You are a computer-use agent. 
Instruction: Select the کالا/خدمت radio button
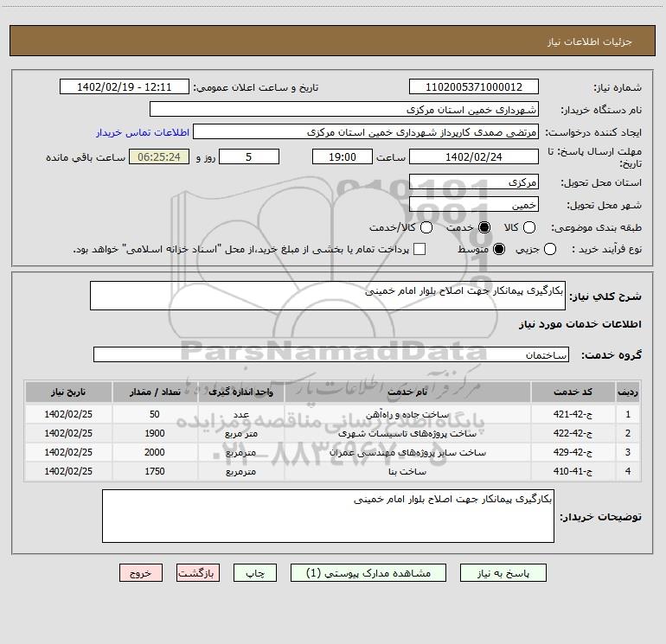[x=426, y=227]
